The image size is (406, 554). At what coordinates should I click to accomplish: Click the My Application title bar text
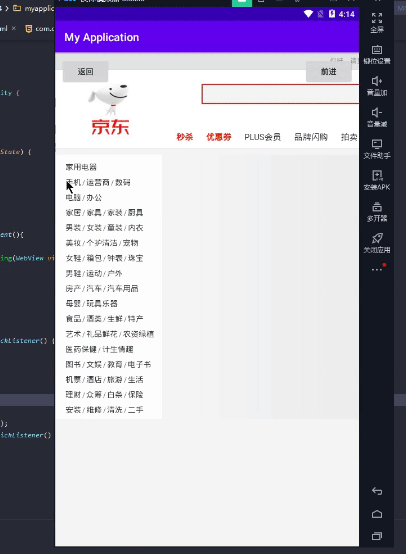(102, 37)
